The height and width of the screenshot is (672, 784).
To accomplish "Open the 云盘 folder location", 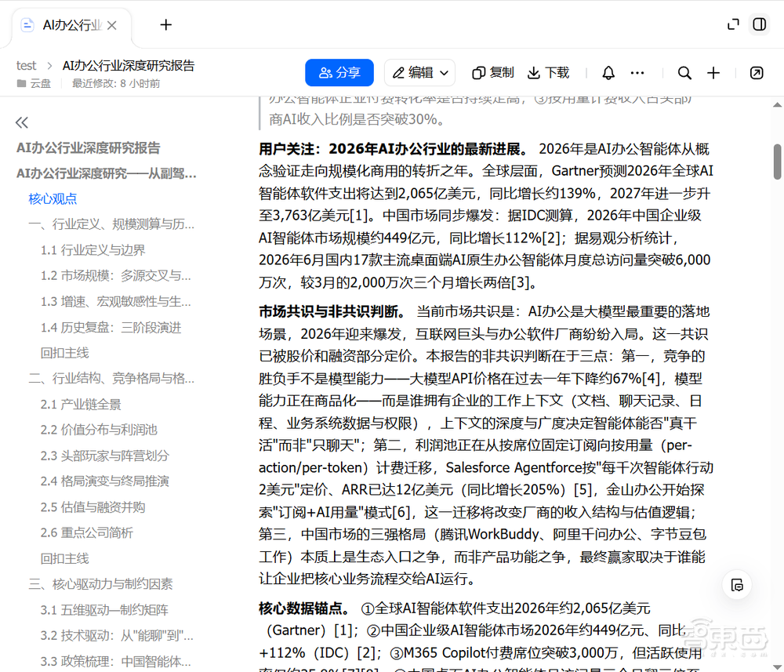I will click(x=34, y=83).
